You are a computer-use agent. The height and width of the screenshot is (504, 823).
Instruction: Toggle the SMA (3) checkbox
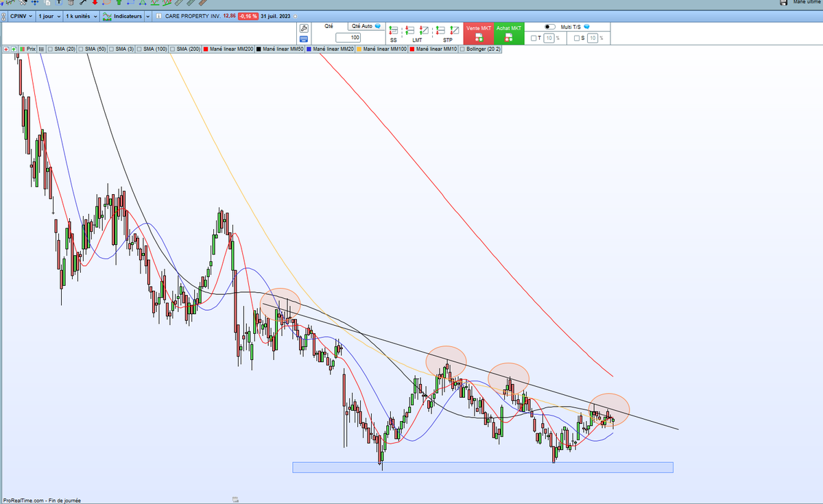click(x=111, y=49)
